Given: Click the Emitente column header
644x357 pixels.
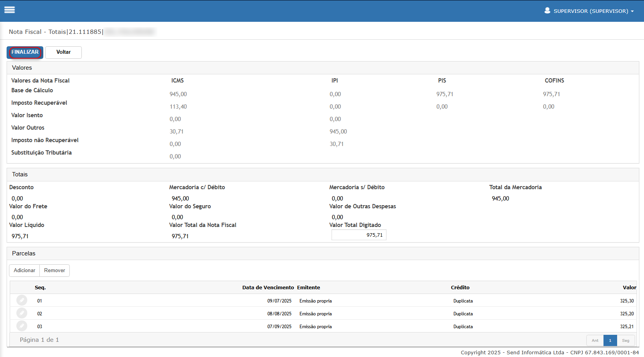Looking at the screenshot, I should [x=309, y=288].
